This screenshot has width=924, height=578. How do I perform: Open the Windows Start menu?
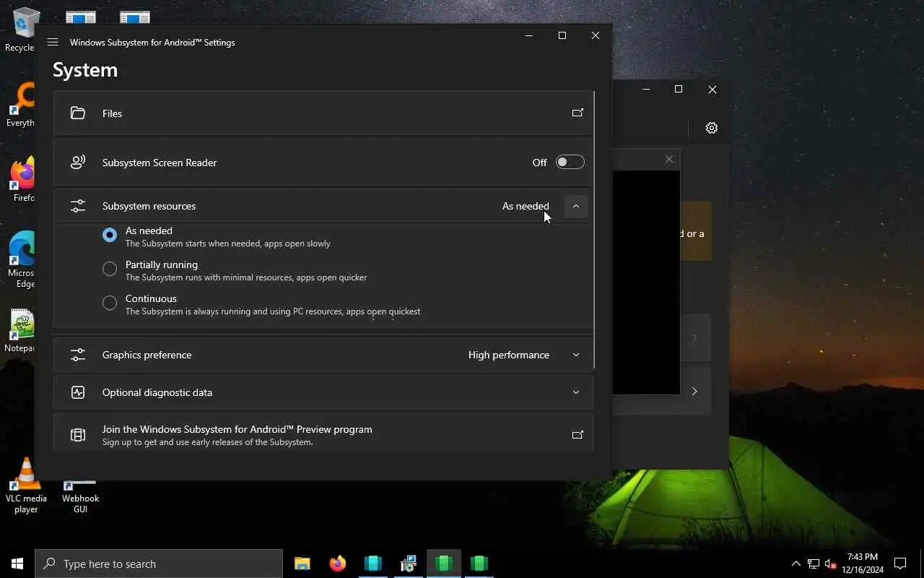pos(17,564)
